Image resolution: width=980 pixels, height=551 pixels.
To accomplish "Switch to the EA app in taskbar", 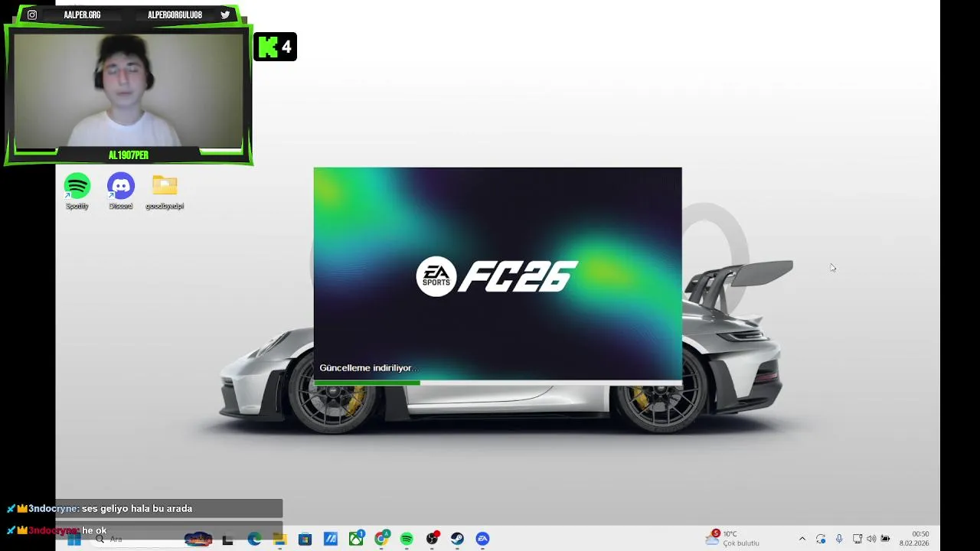I will pyautogui.click(x=482, y=540).
